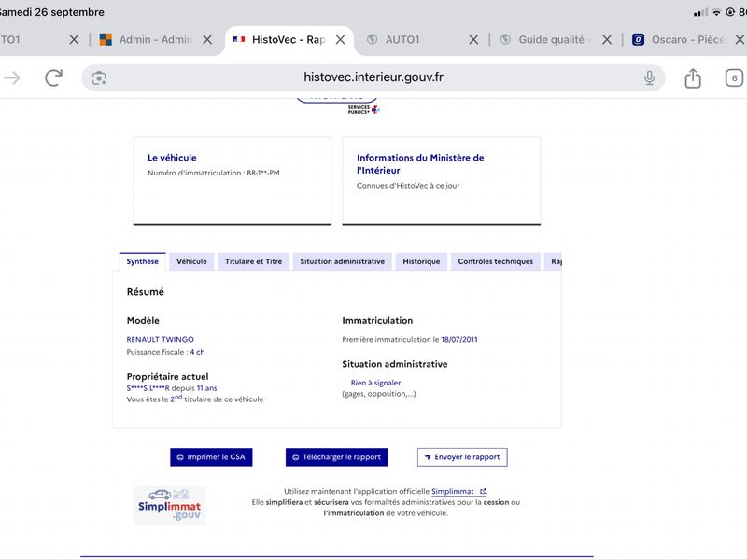Open the Contrôles techniques tab
Screen dimensions: 747x560
[496, 261]
